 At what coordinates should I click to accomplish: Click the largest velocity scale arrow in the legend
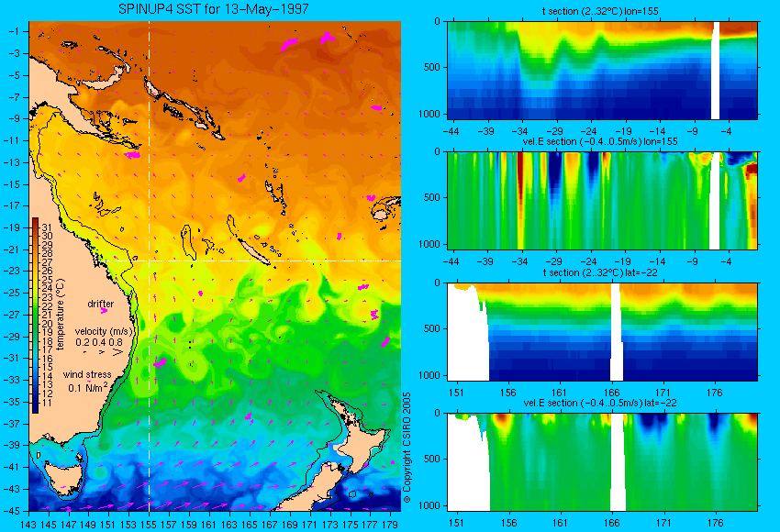tap(117, 352)
